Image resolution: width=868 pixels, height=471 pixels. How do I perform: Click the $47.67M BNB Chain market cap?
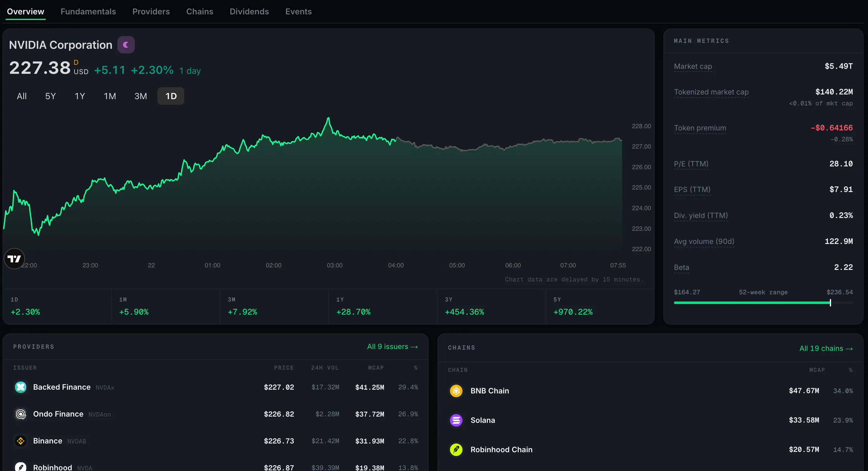tap(804, 391)
